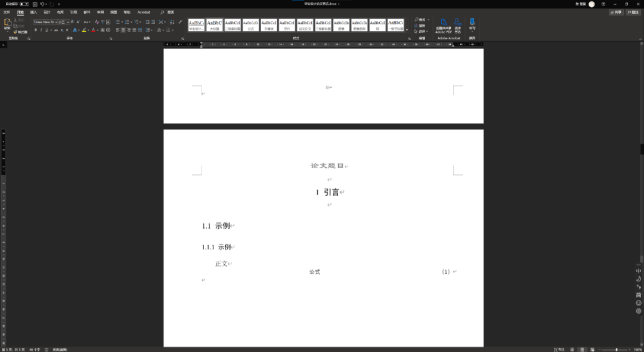Click the enclosed character (circled 字) icon

108,30
